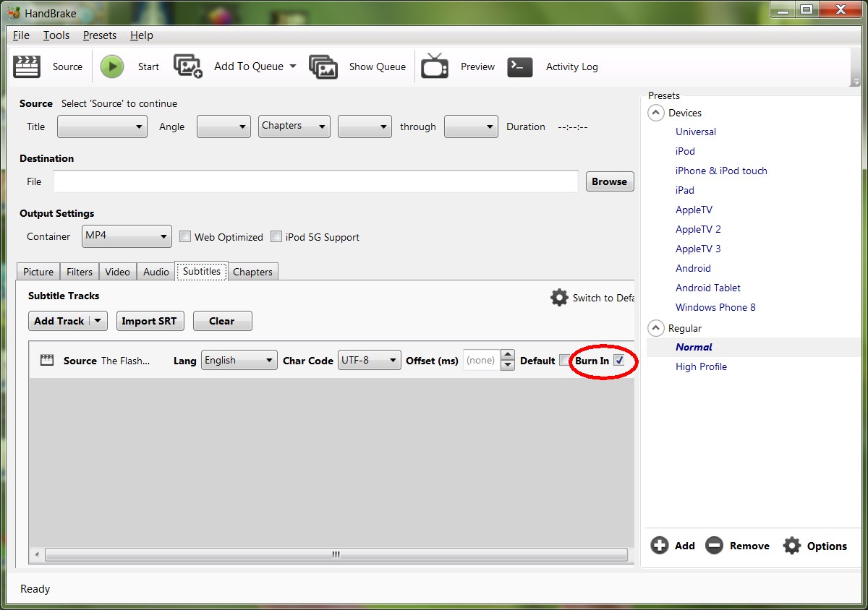Image resolution: width=868 pixels, height=610 pixels.
Task: Collapse the Regular preset group
Action: [656, 328]
